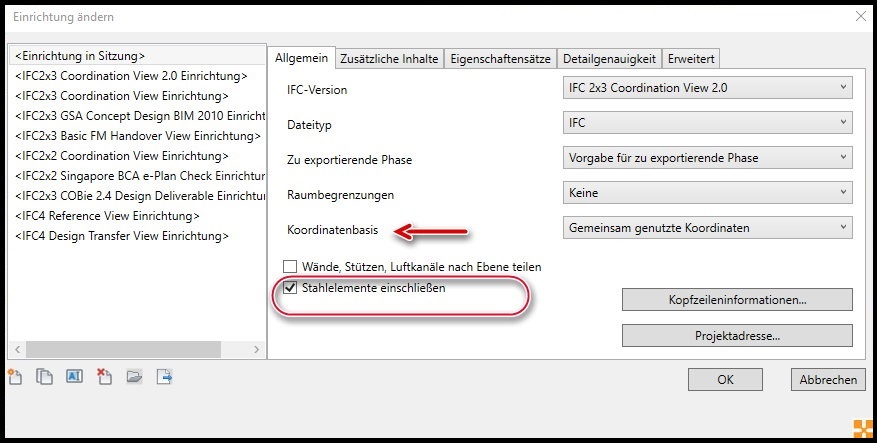Click the import setup folder icon
Viewport: 877px width, 443px height.
(134, 377)
